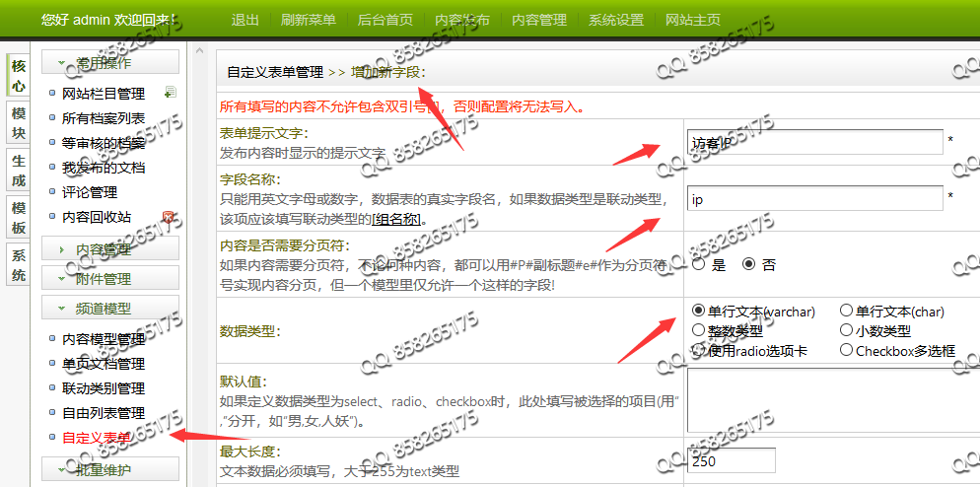980x487 pixels.
Task: Click the recycle bin icon beside 内容回收站
Action: 169,217
